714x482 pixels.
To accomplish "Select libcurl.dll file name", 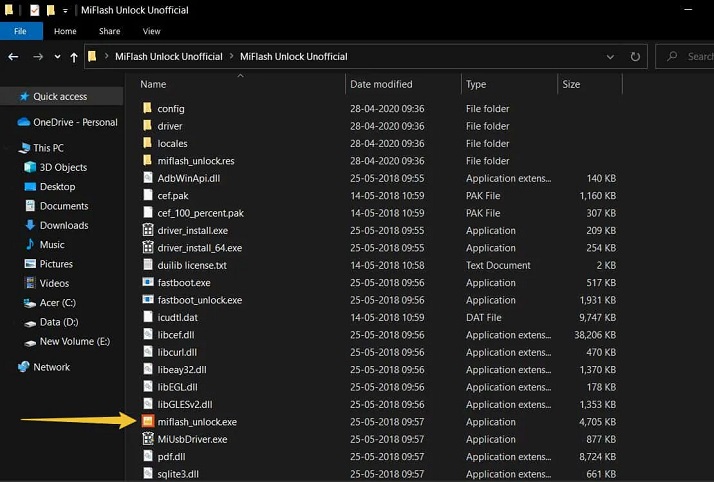I will pos(177,352).
